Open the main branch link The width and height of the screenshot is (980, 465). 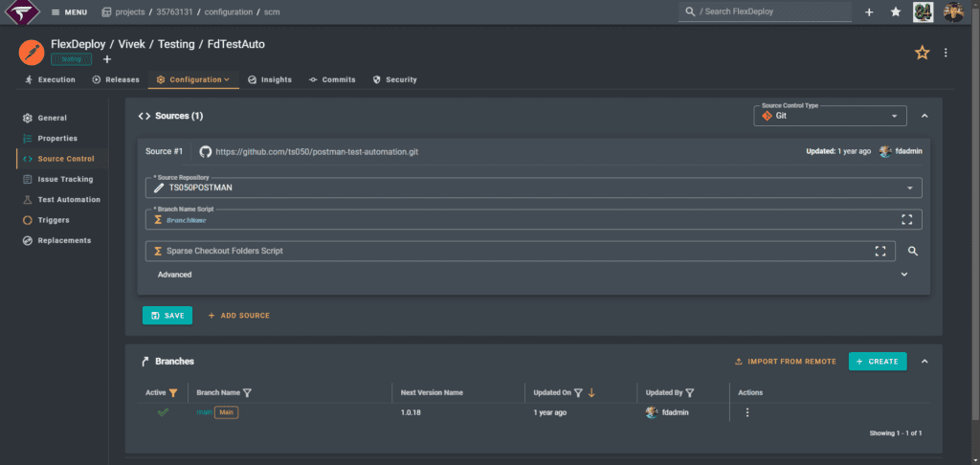click(x=204, y=412)
